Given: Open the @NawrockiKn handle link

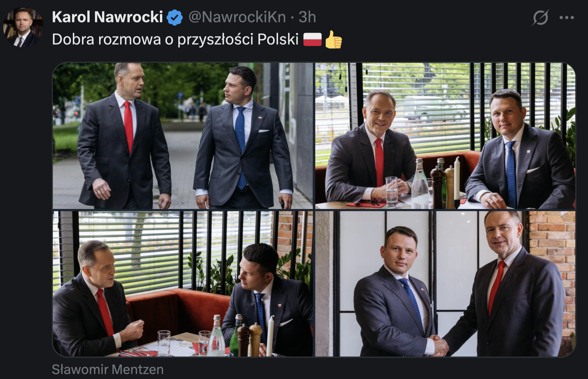Looking at the screenshot, I should 237,17.
